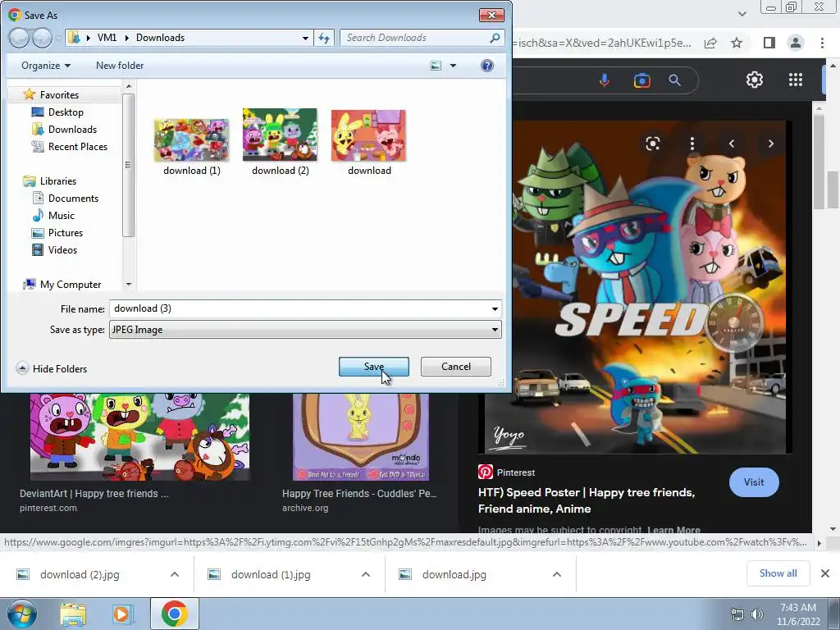Select Downloads in the address path
Image resolution: width=840 pixels, height=630 pixels.
pyautogui.click(x=160, y=38)
